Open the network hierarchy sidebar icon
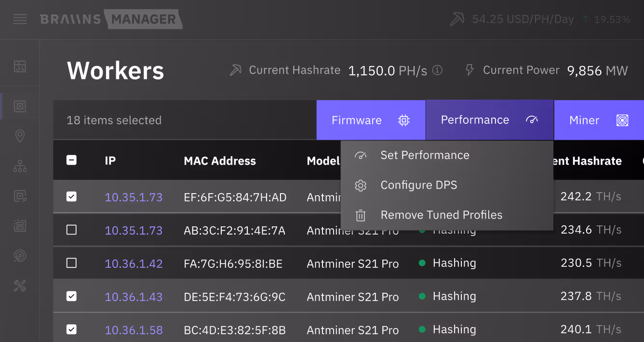Screen dimensions: 644x342 pos(20,167)
